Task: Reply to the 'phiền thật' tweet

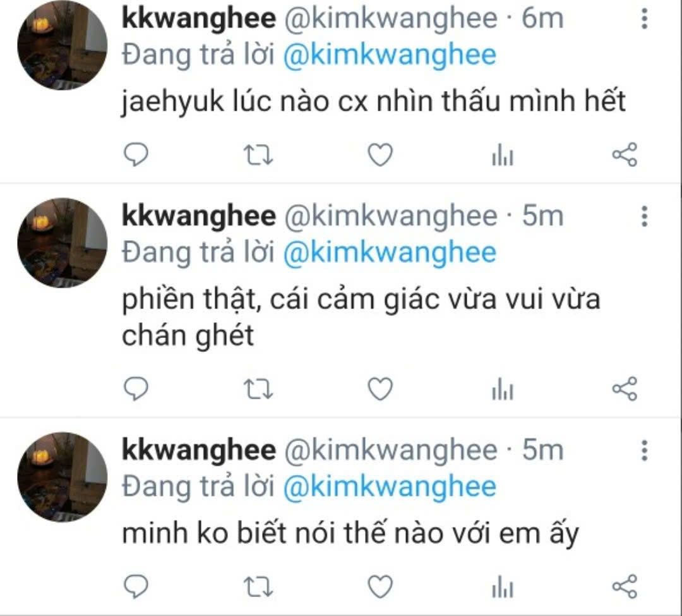Action: pos(136,389)
